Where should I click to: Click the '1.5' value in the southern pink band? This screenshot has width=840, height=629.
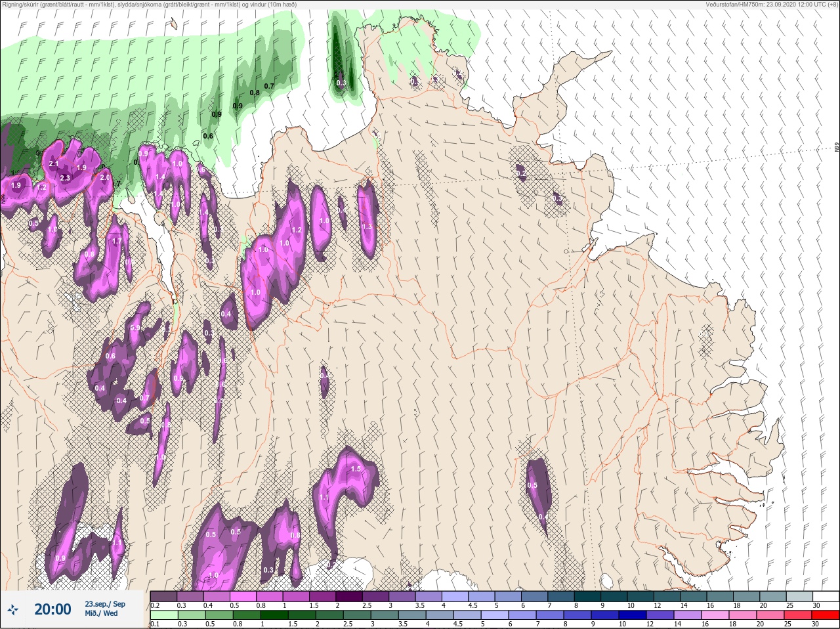356,469
